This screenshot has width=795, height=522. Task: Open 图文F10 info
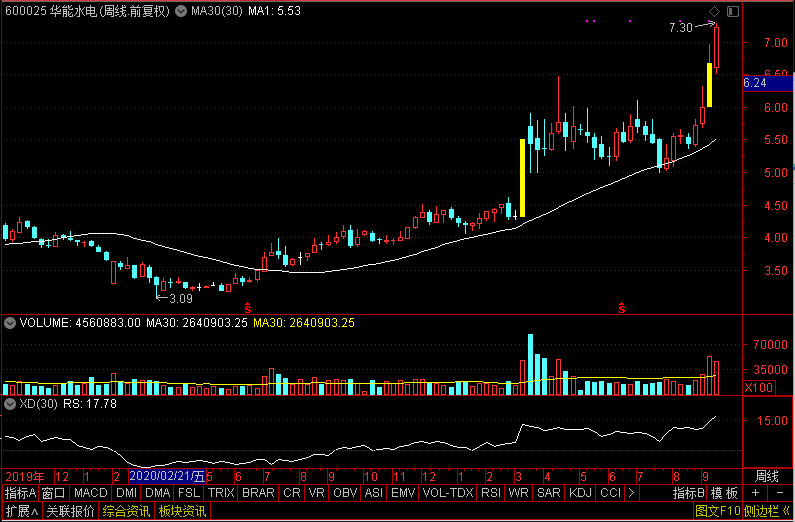pyautogui.click(x=717, y=511)
